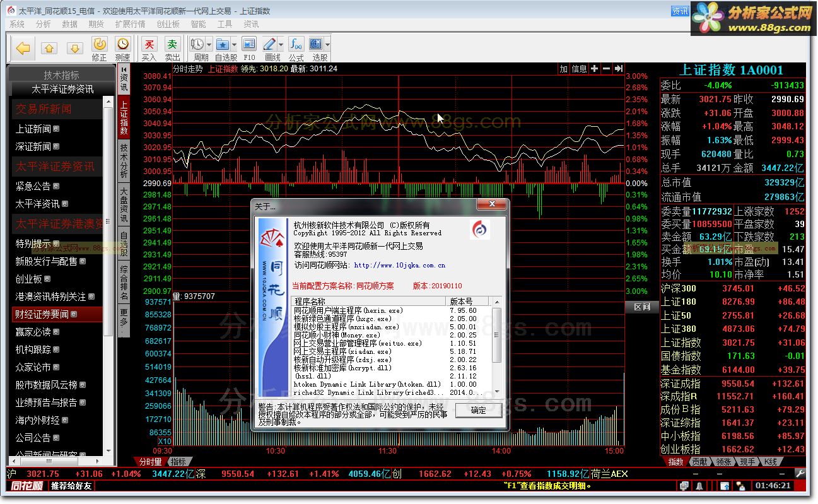Click the 区间 button right of chart
The height and width of the screenshot is (504, 818).
point(642,307)
